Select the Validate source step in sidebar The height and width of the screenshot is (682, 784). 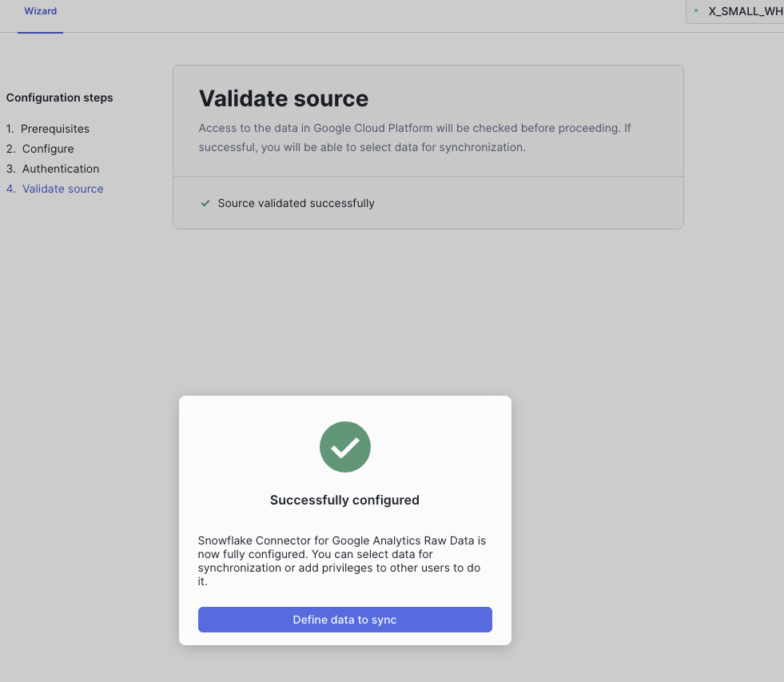coord(62,189)
